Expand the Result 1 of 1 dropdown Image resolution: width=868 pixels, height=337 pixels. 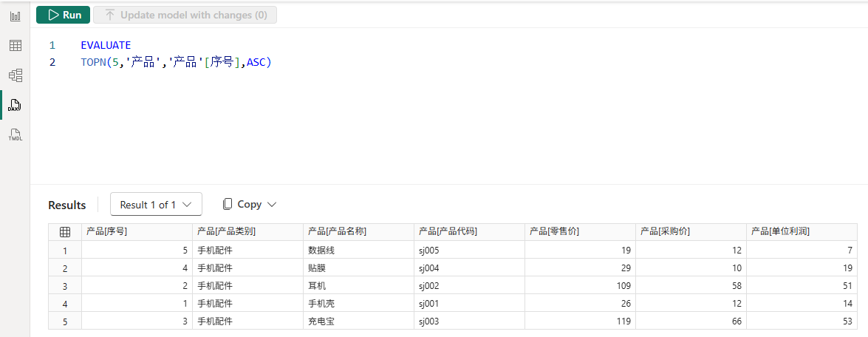click(x=156, y=204)
